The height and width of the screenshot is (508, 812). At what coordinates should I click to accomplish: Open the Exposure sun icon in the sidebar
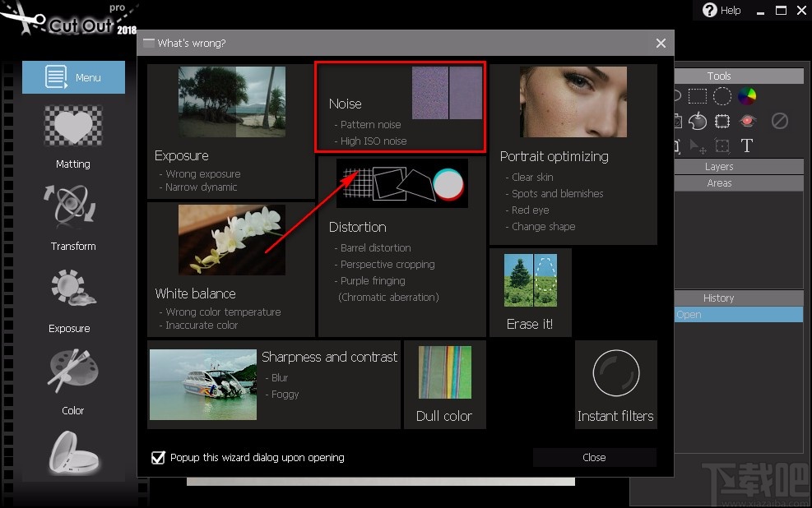tap(73, 288)
